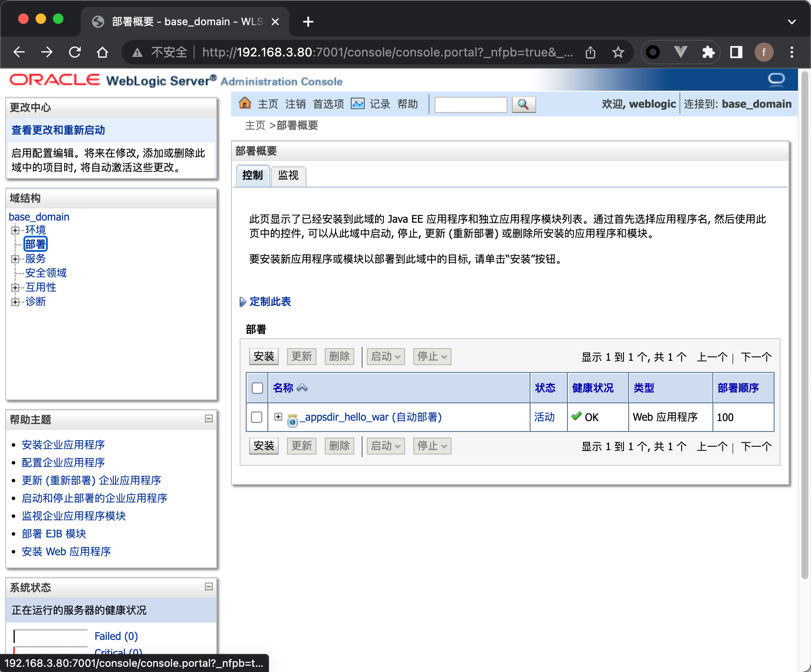Tick the checkbox for _appsdir_hello_war row
The height and width of the screenshot is (672, 811).
coord(257,417)
